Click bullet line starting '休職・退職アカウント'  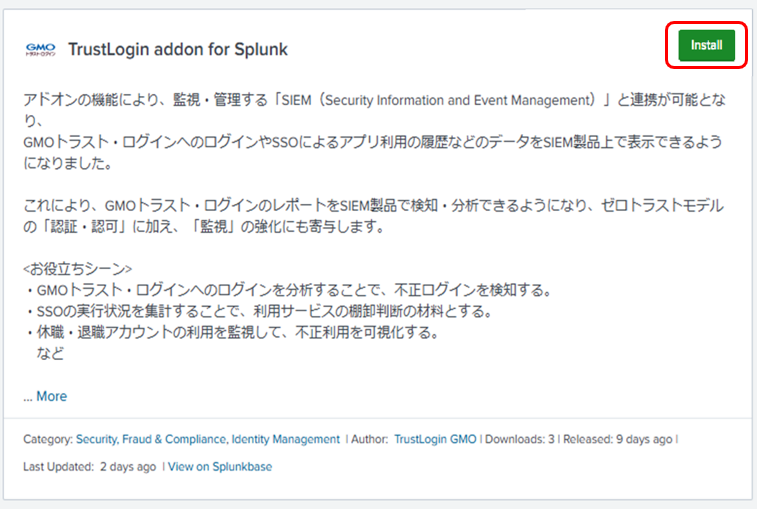[232, 332]
